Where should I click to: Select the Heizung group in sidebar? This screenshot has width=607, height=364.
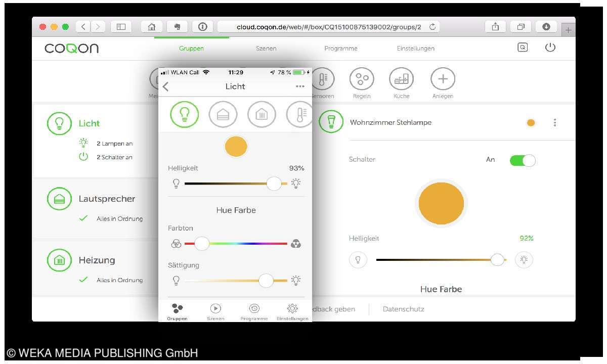[96, 268]
